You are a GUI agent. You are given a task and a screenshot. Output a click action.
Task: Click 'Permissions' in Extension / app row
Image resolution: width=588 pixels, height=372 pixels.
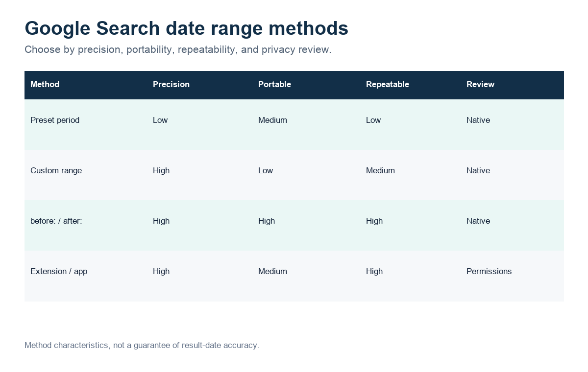[x=489, y=271]
